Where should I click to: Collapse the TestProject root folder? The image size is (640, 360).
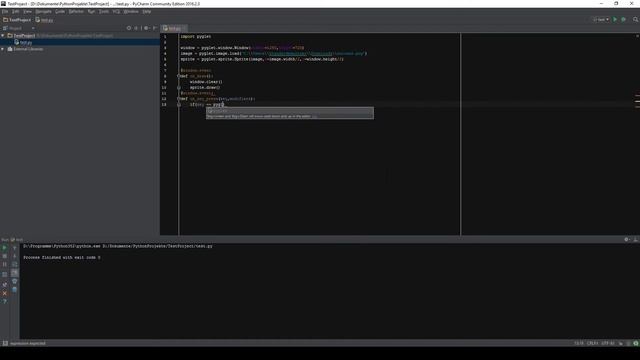pyautogui.click(x=3, y=36)
